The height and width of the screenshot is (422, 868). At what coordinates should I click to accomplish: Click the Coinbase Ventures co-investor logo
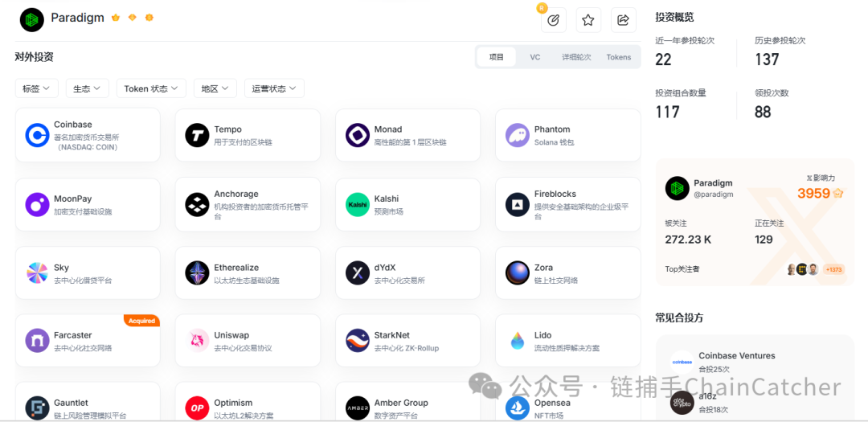(682, 362)
